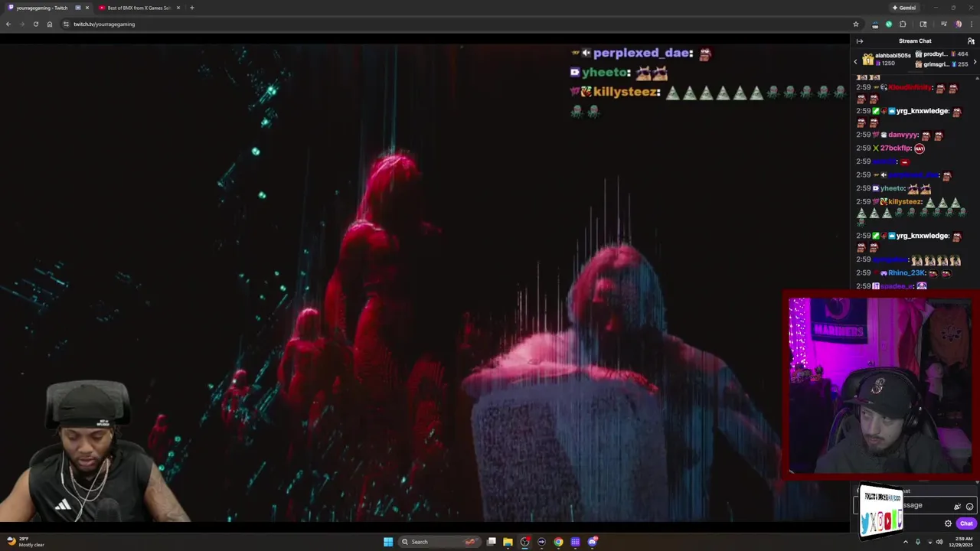Click username killysteez in chat list
The height and width of the screenshot is (551, 980).
pos(906,202)
